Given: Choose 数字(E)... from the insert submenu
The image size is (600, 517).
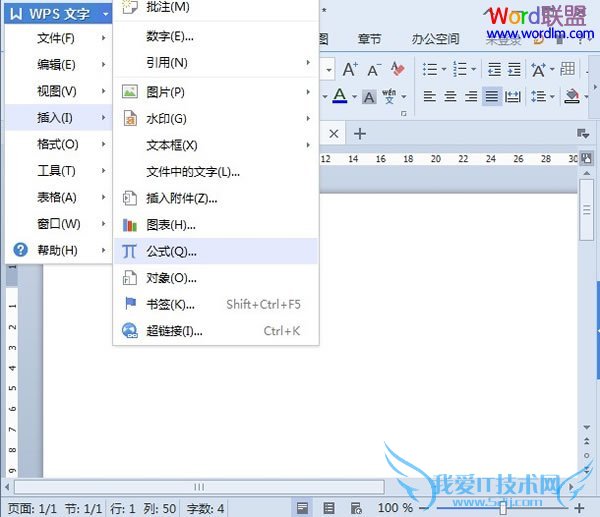Looking at the screenshot, I should [216, 36].
